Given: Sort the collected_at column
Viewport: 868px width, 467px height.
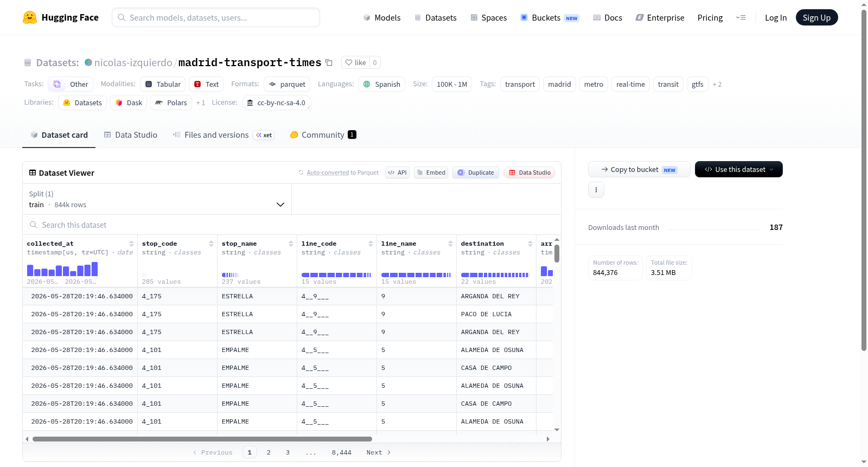Looking at the screenshot, I should coord(131,244).
